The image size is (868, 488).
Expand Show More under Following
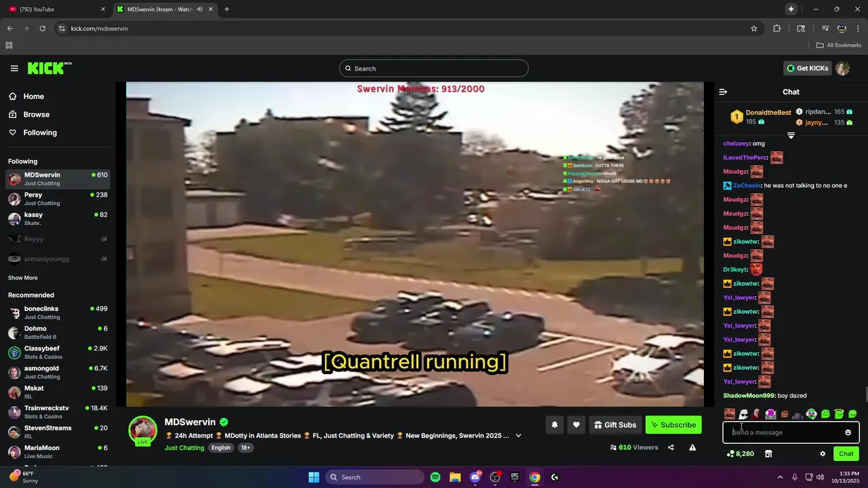click(x=23, y=278)
